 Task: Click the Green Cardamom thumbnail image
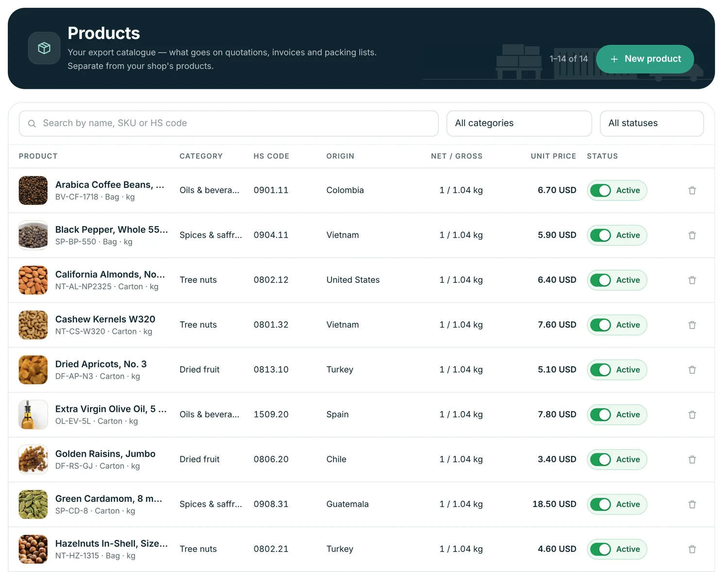33,505
